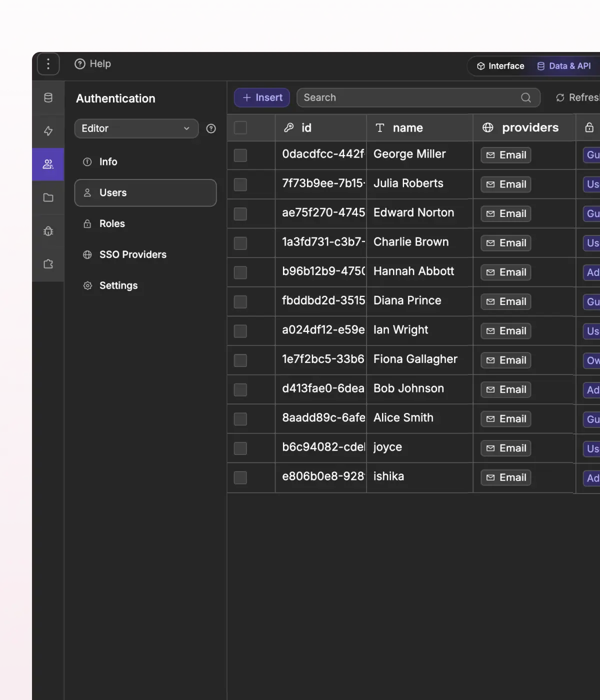Switch to the Interface tab

pyautogui.click(x=500, y=66)
